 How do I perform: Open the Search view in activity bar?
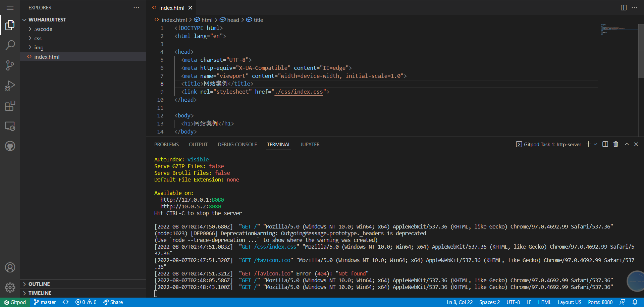[x=10, y=45]
